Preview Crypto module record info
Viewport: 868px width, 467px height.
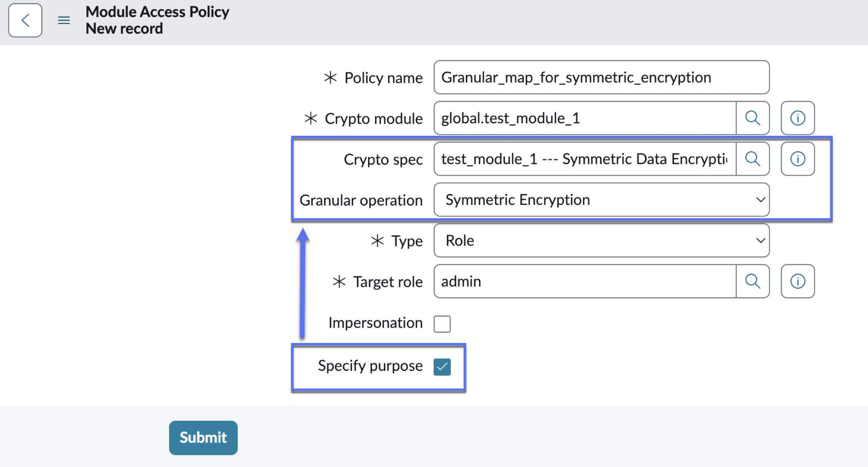coord(798,118)
